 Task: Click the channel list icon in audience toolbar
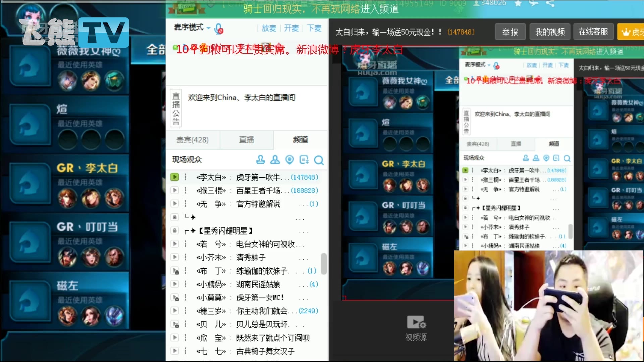pos(304,160)
